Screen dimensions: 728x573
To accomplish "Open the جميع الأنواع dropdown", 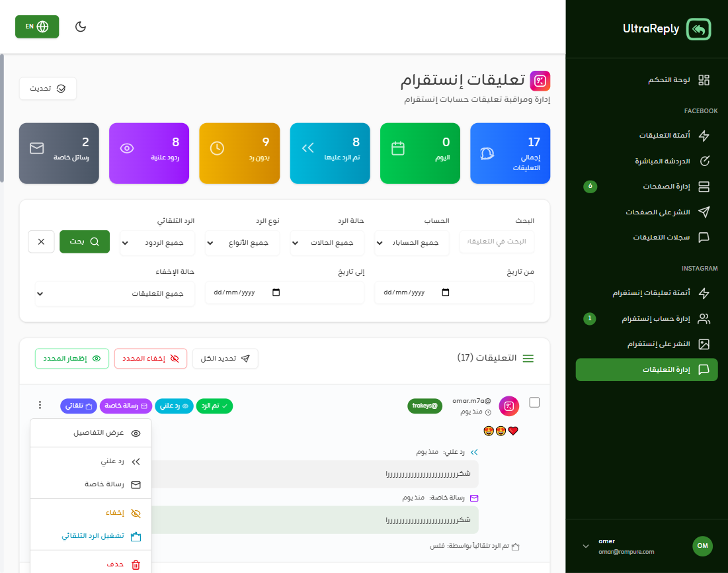I will (242, 243).
